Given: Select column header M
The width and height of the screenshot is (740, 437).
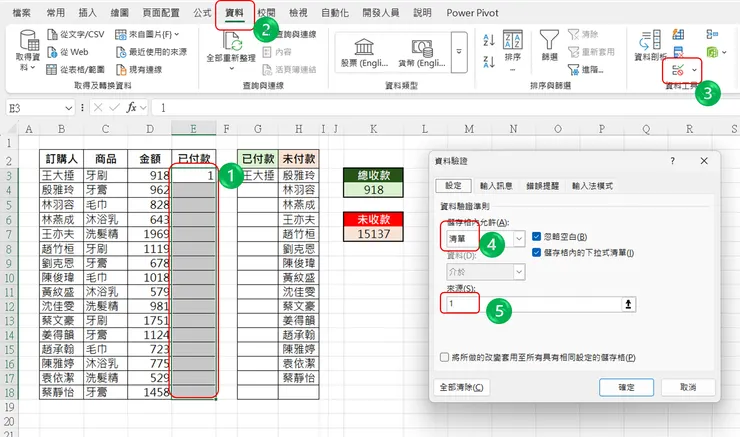Looking at the screenshot, I should point(469,129).
